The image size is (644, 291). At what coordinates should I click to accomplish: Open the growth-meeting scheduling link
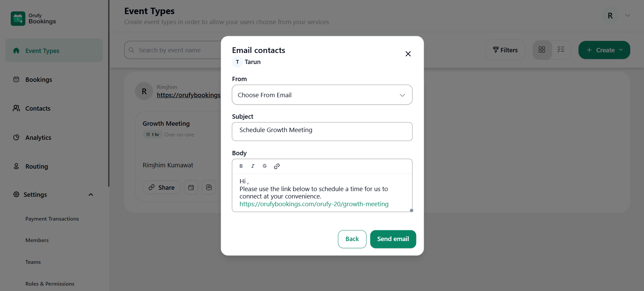[314, 204]
